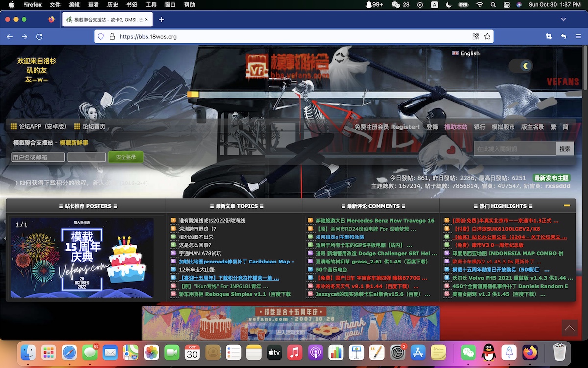The image size is (588, 368).
Task: Open the 编辑 menu
Action: coord(74,5)
